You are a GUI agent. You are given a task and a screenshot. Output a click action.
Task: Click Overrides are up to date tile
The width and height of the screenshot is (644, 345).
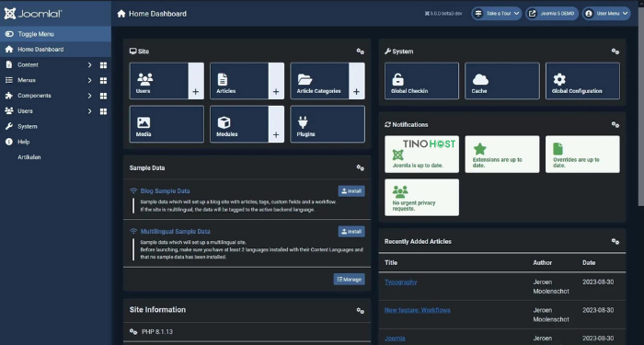pos(582,154)
